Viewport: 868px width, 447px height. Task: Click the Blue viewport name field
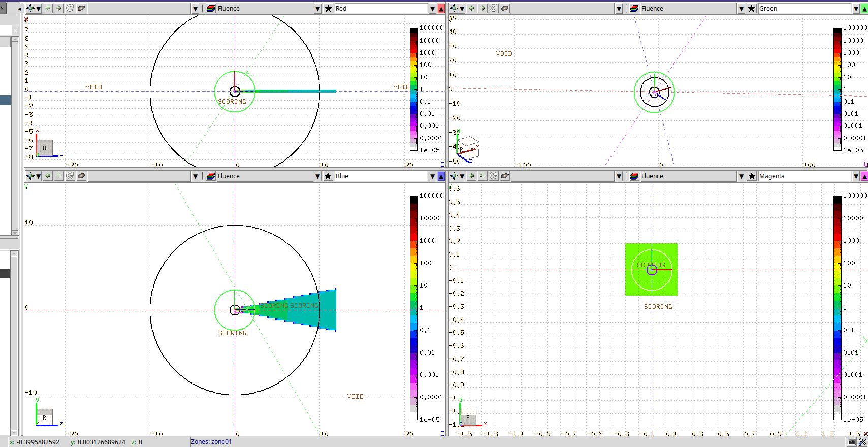pyautogui.click(x=381, y=176)
